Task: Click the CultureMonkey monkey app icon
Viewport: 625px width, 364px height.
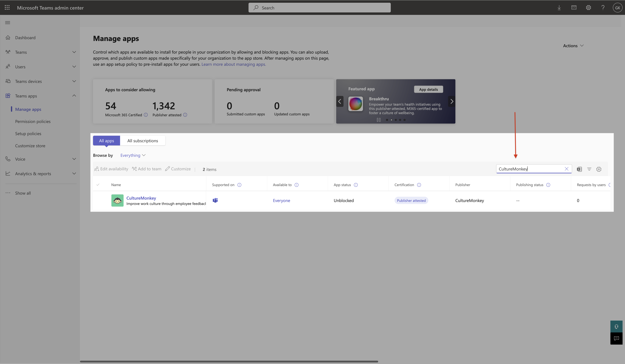Action: pos(117,201)
